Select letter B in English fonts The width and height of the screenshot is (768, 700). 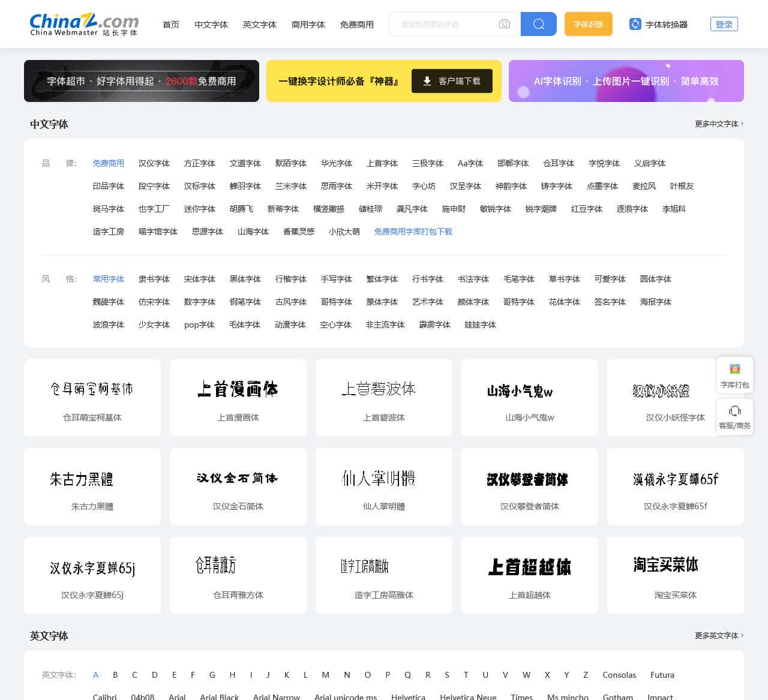coord(115,675)
